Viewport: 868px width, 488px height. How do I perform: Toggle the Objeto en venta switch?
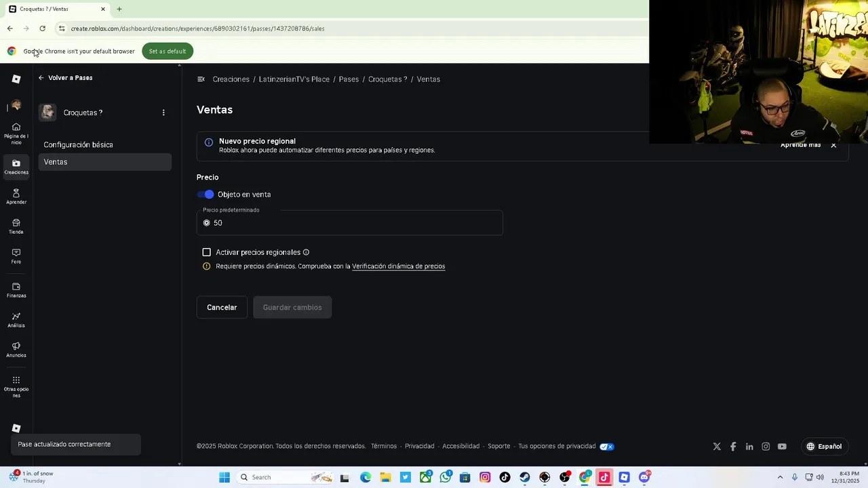point(205,195)
